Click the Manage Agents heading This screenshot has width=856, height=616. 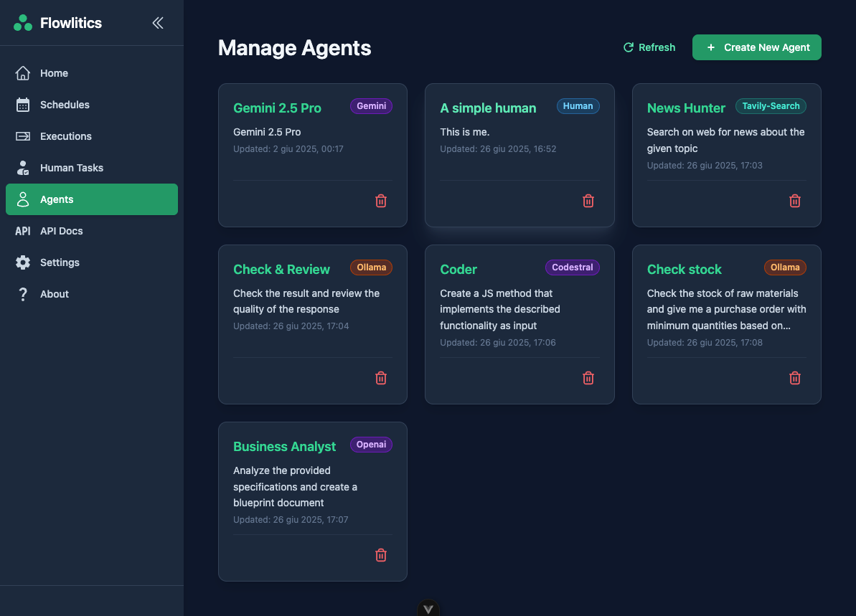294,48
